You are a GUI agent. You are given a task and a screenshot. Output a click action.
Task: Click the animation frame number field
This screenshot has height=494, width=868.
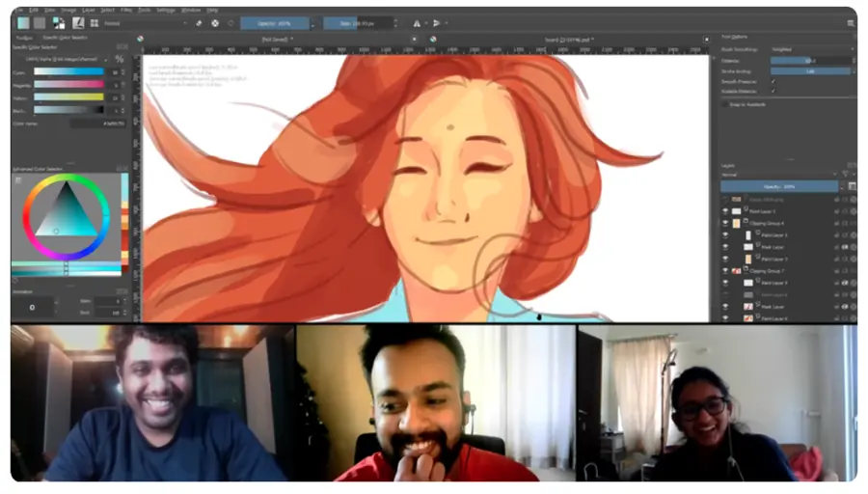point(32,307)
